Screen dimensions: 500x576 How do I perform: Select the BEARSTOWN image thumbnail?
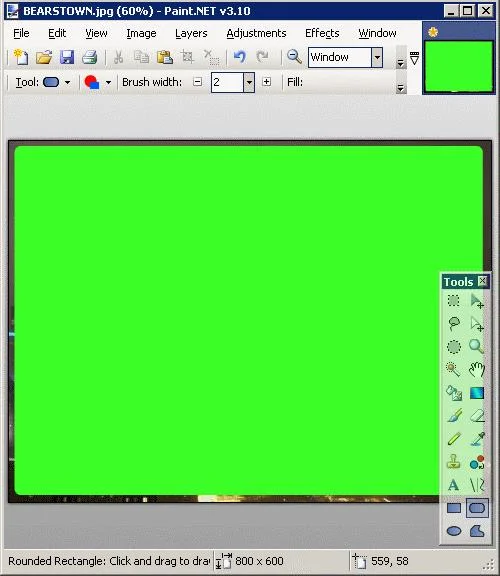[458, 66]
